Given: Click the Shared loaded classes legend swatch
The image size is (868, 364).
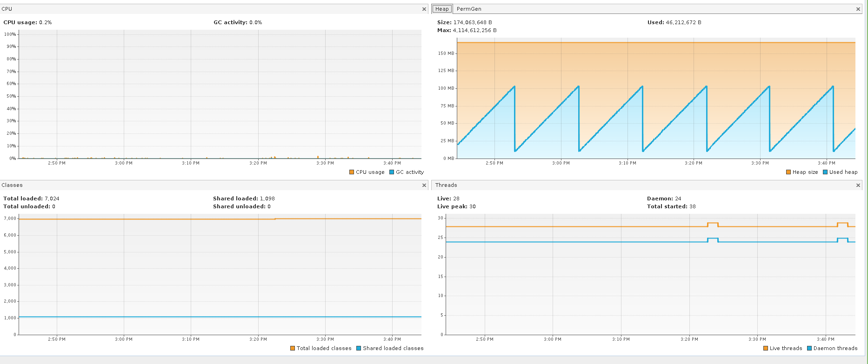Looking at the screenshot, I should (359, 348).
